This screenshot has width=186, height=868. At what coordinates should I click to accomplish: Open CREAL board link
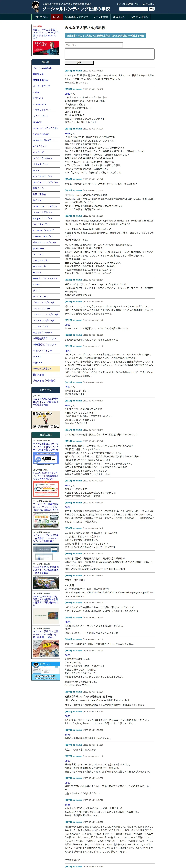click(x=46, y=92)
